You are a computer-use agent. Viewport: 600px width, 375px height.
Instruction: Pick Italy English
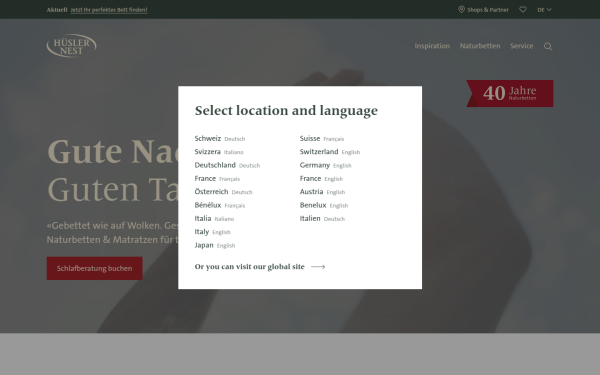(212, 232)
